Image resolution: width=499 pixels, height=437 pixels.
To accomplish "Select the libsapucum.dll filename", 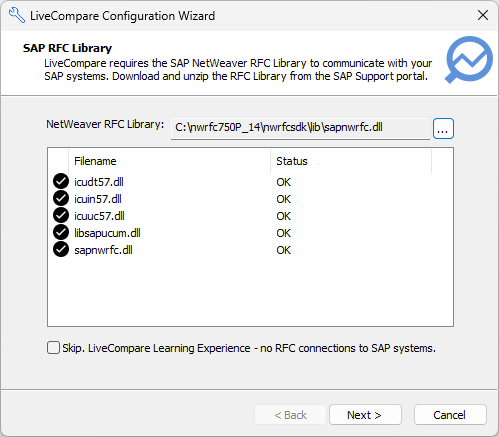I will (107, 233).
